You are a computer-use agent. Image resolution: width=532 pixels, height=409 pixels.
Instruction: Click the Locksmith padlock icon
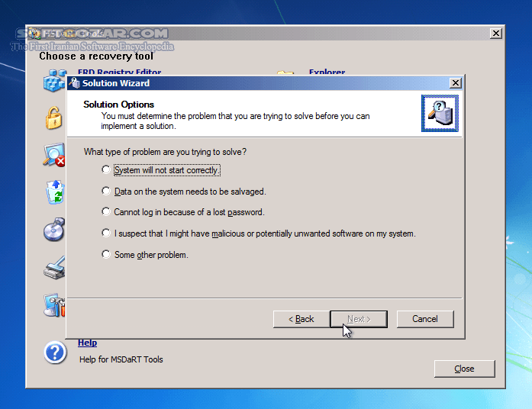click(x=53, y=118)
